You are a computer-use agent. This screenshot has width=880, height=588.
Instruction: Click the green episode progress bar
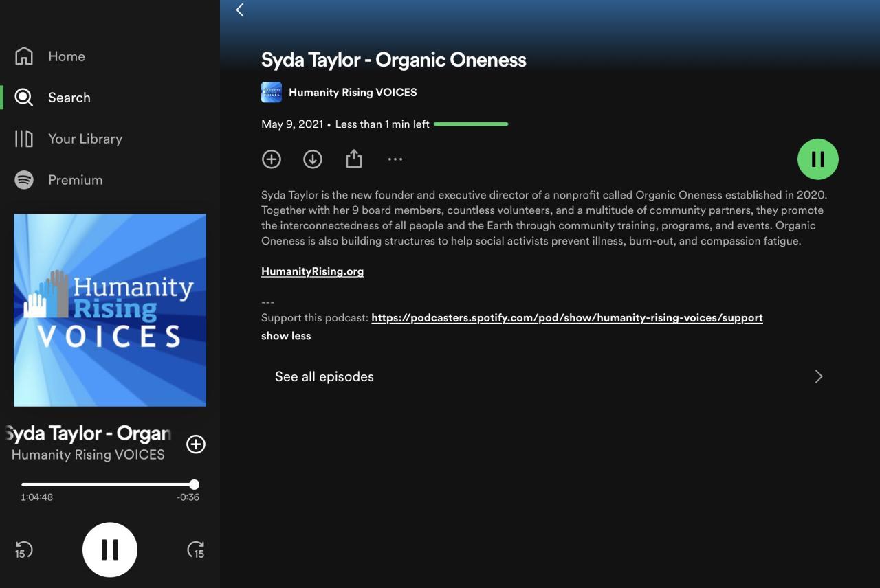(x=471, y=124)
